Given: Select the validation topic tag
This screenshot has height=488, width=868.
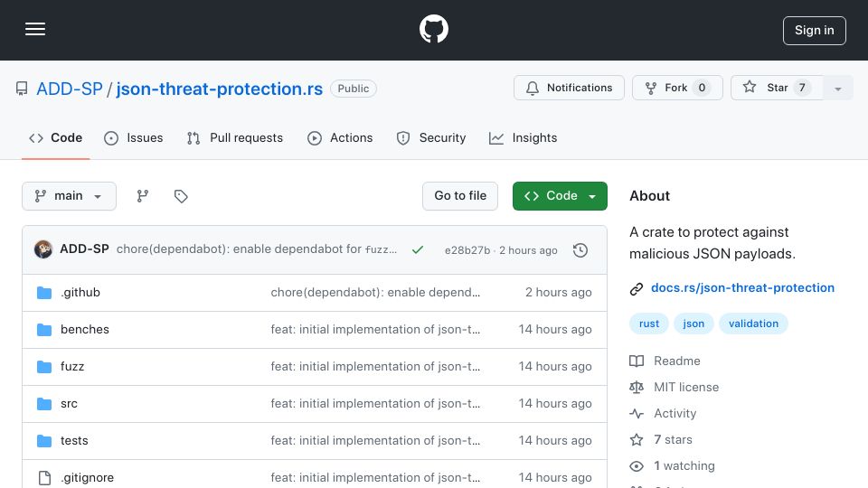Looking at the screenshot, I should click(753, 324).
